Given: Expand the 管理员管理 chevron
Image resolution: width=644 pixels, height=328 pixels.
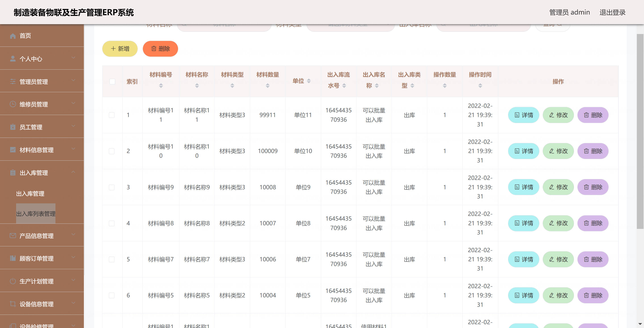Looking at the screenshot, I should pos(73,80).
